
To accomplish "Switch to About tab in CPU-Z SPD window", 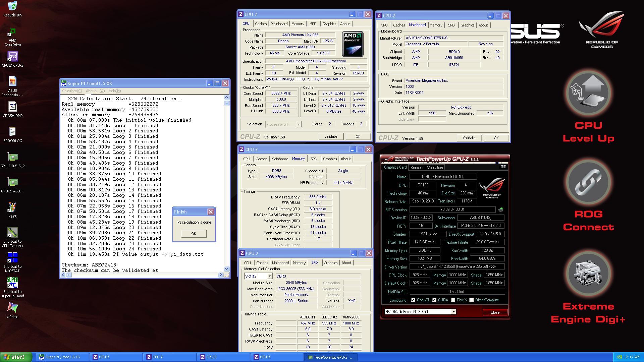I will [346, 263].
